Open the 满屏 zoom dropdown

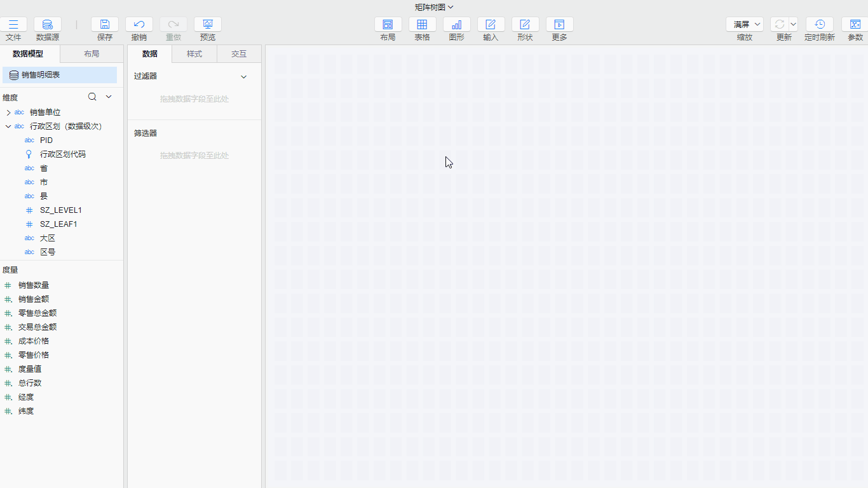pyautogui.click(x=745, y=25)
